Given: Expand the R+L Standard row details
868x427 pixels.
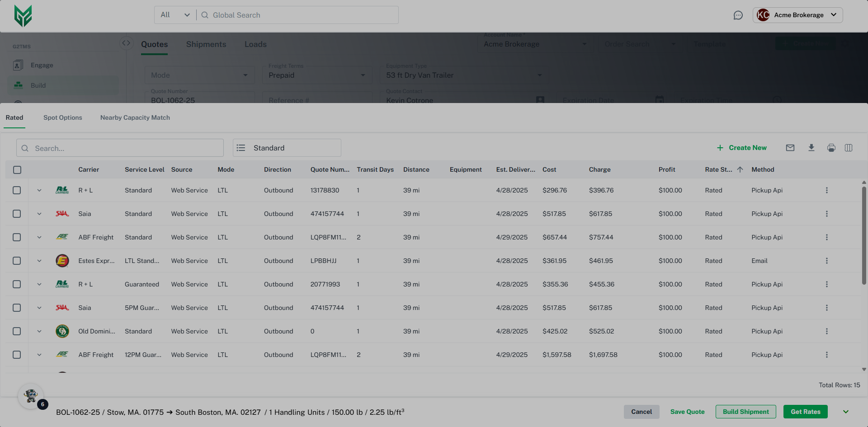Looking at the screenshot, I should (39, 190).
